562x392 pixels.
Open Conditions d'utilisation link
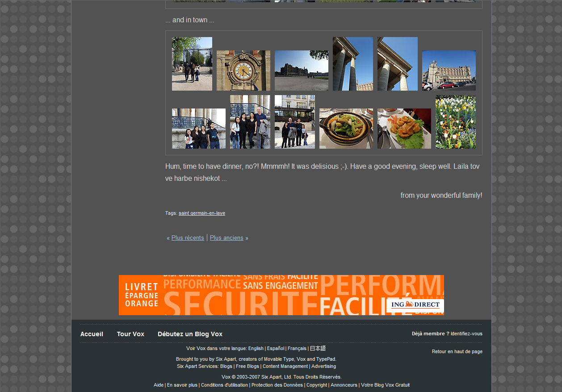point(224,385)
